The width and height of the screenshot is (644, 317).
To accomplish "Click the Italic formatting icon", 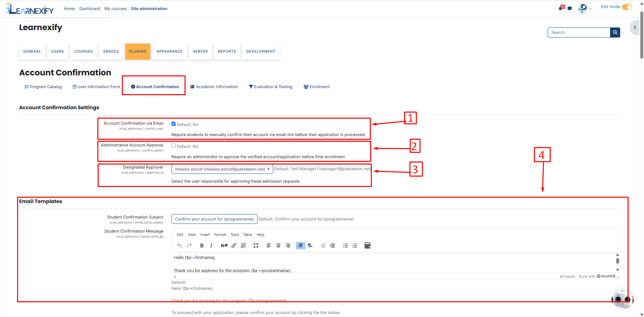I will 211,246.
